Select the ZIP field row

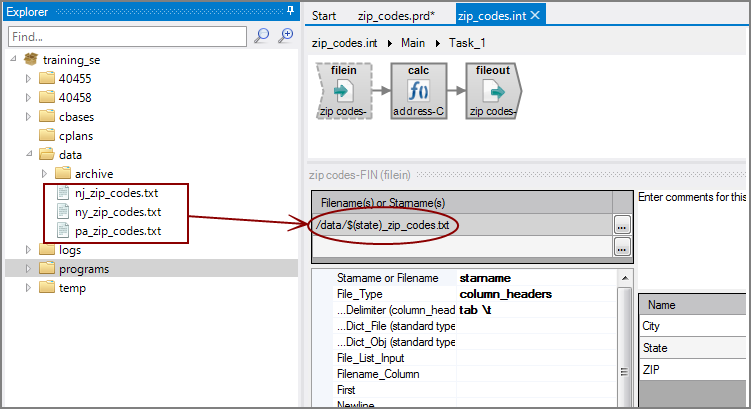tap(693, 369)
